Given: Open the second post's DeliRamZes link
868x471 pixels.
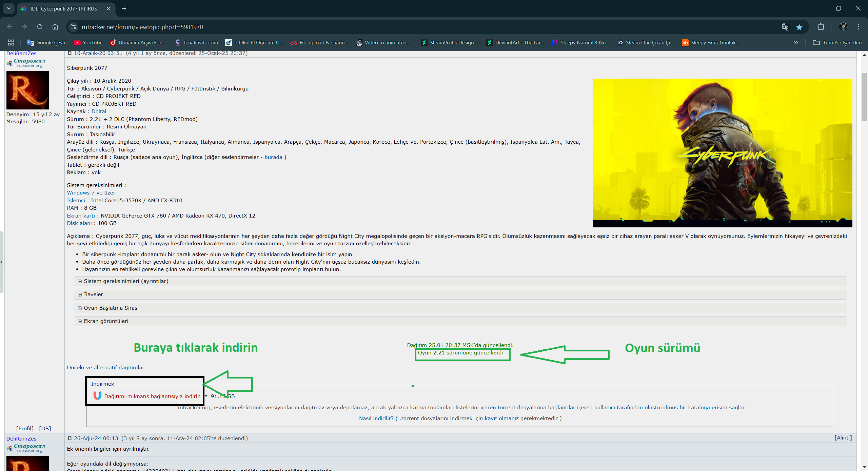Looking at the screenshot, I should [x=21, y=438].
